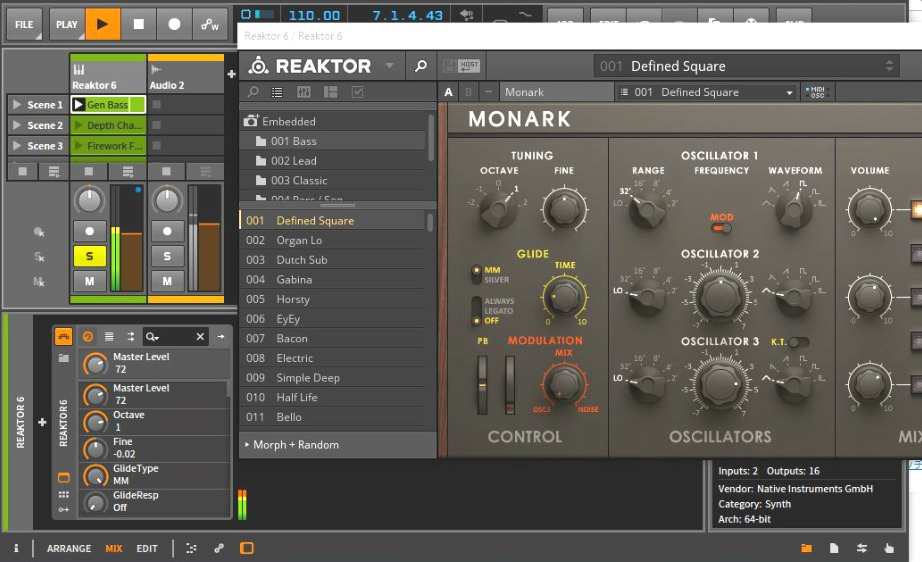Select snapshot bank A
Screen dimensions: 922x562
tap(449, 92)
